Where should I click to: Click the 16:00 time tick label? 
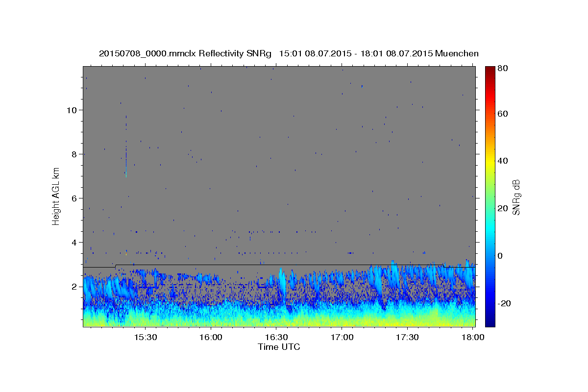pos(211,338)
